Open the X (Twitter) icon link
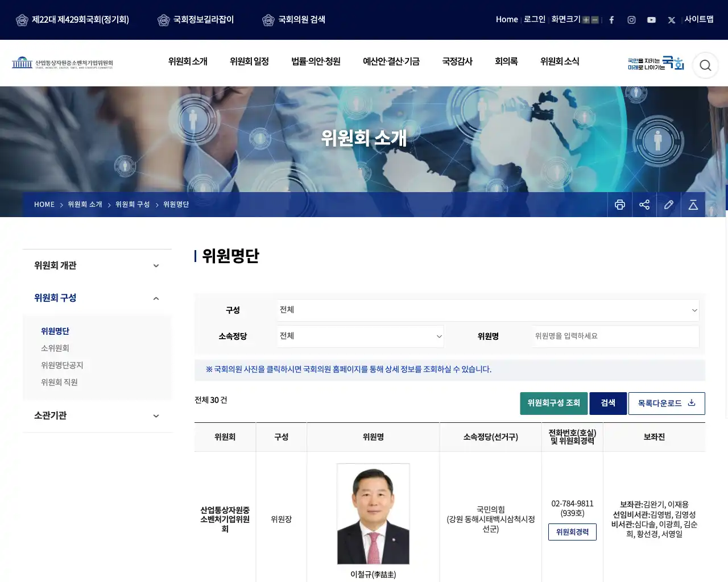The width and height of the screenshot is (728, 582). pyautogui.click(x=672, y=20)
